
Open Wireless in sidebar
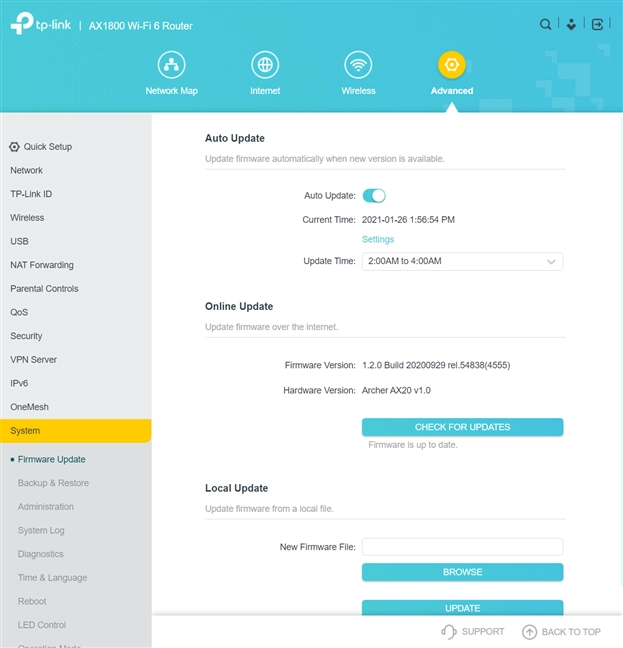click(x=27, y=217)
